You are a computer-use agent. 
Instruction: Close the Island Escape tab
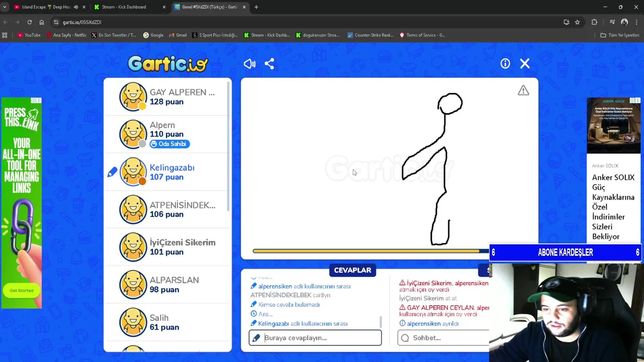84,7
